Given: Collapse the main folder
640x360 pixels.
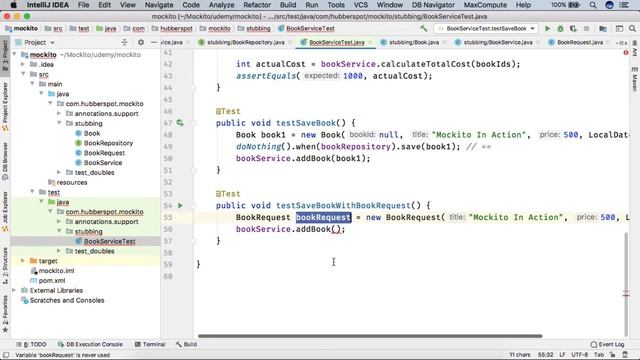Looking at the screenshot, I should tap(32, 84).
